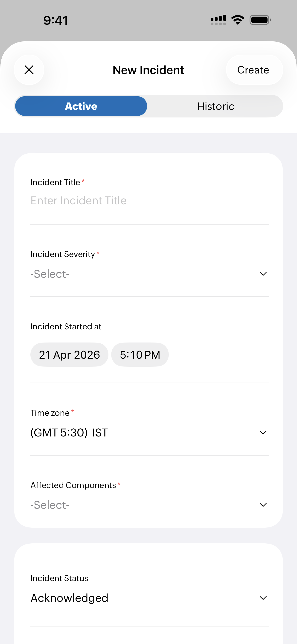Tap the 9:41 clock in status bar

point(56,20)
